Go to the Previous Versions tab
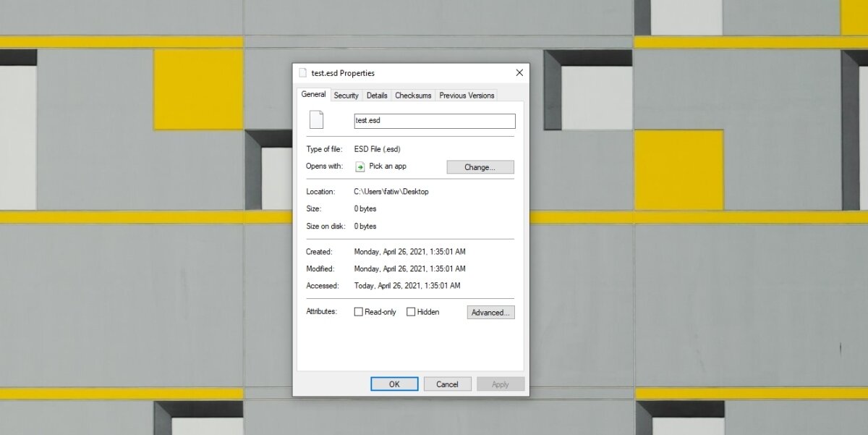The height and width of the screenshot is (435, 868). (x=467, y=96)
